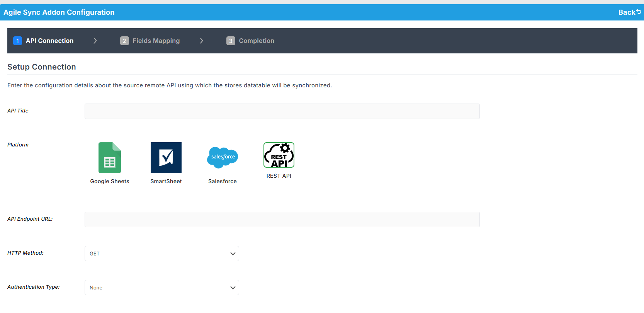
Task: Select the REST API cloud gear icon
Action: [279, 155]
